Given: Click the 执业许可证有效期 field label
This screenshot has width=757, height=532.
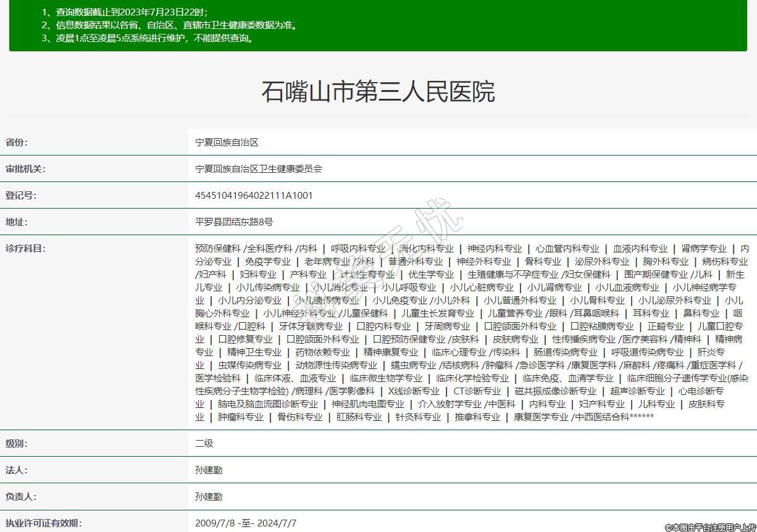Looking at the screenshot, I should tap(43, 523).
